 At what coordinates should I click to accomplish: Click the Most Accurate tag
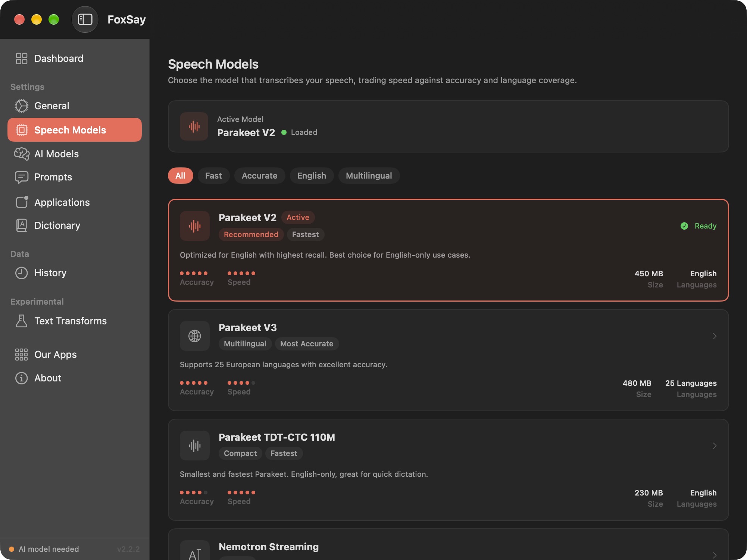point(307,344)
